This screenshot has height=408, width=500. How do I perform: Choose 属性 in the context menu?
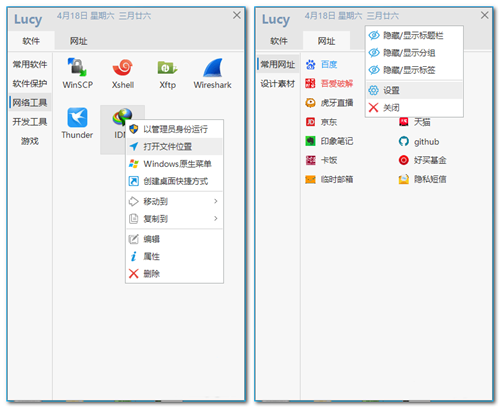point(174,256)
